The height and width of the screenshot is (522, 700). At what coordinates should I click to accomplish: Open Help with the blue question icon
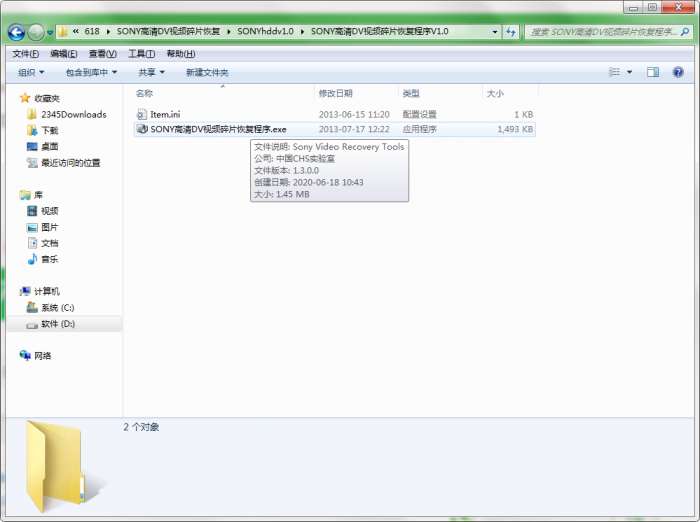click(x=678, y=72)
